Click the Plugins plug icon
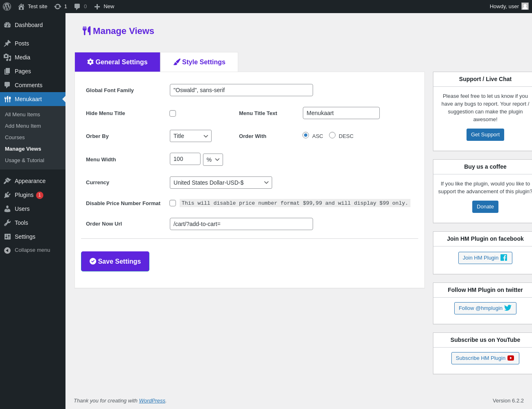 click(7, 195)
